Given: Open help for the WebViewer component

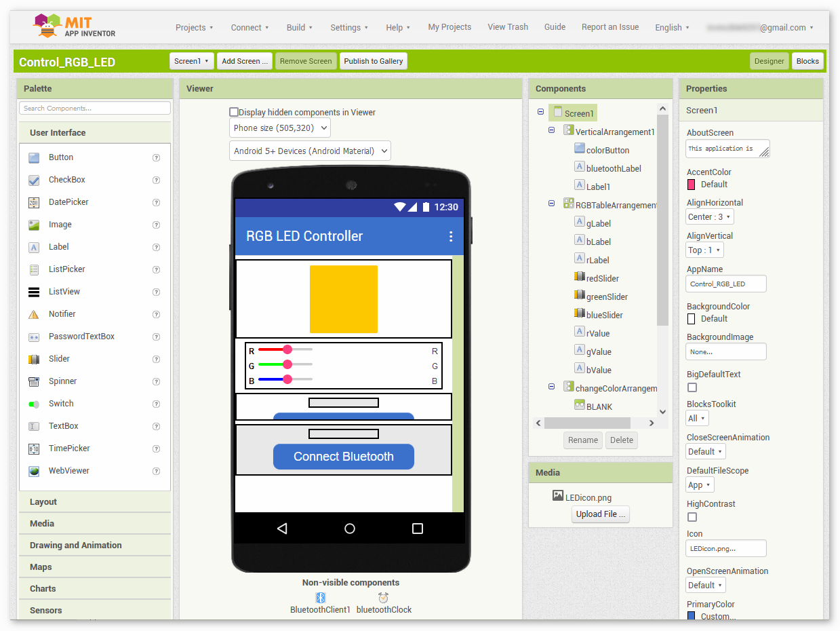Looking at the screenshot, I should click(x=157, y=471).
